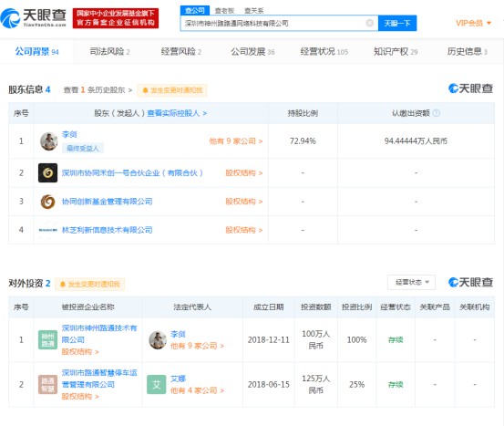
Task: Open 林芝利新信息技术有限公司 logo icon
Action: [48, 230]
